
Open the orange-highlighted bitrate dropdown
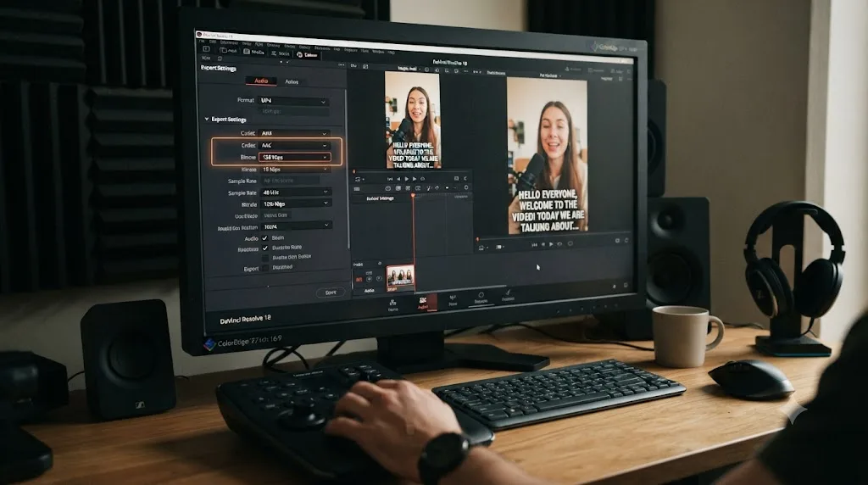(294, 157)
